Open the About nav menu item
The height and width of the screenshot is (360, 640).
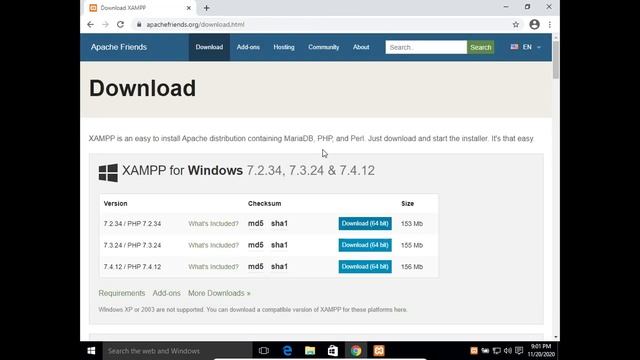[x=361, y=47]
